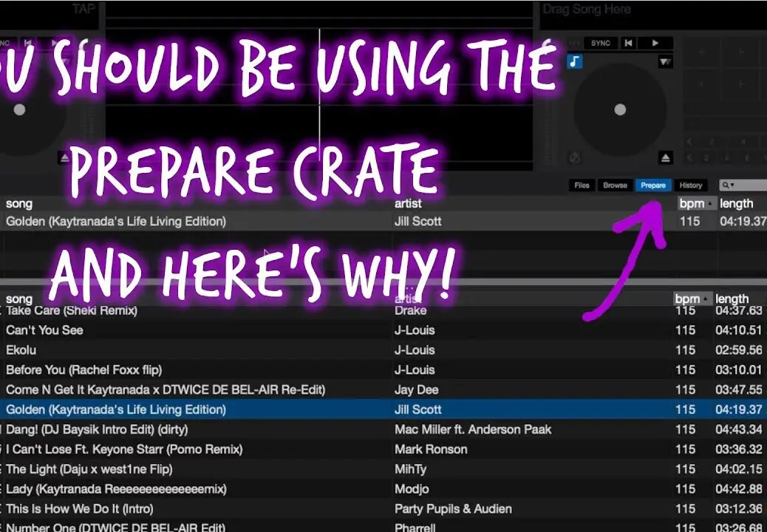Select Take Care (Sheki Remix) track
Screen dimensions: 767x532
[72, 310]
